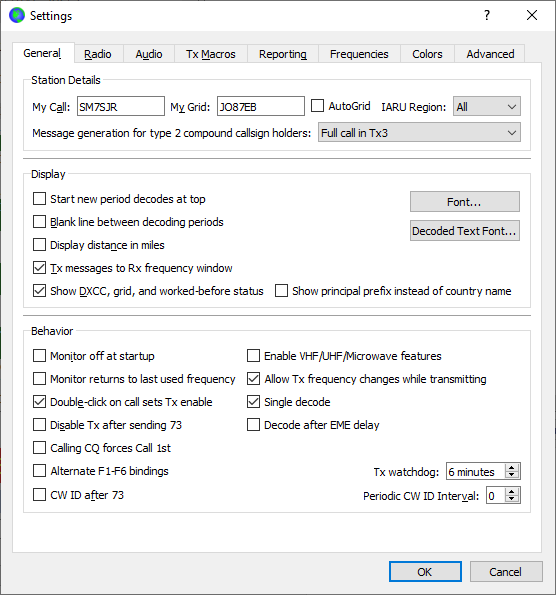Click the My Grid text field
This screenshot has height=595, width=556.
(261, 106)
